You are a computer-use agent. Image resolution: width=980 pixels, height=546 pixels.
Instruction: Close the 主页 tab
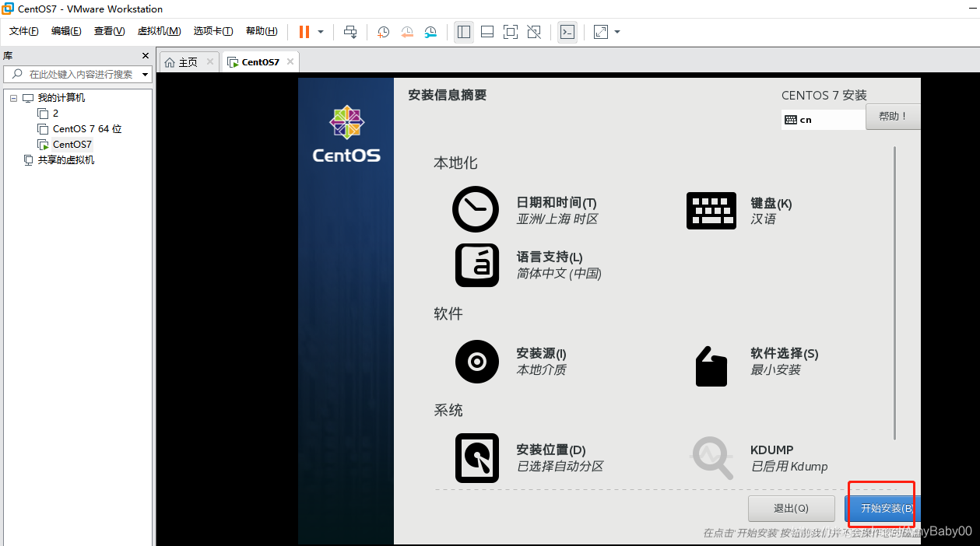(210, 61)
